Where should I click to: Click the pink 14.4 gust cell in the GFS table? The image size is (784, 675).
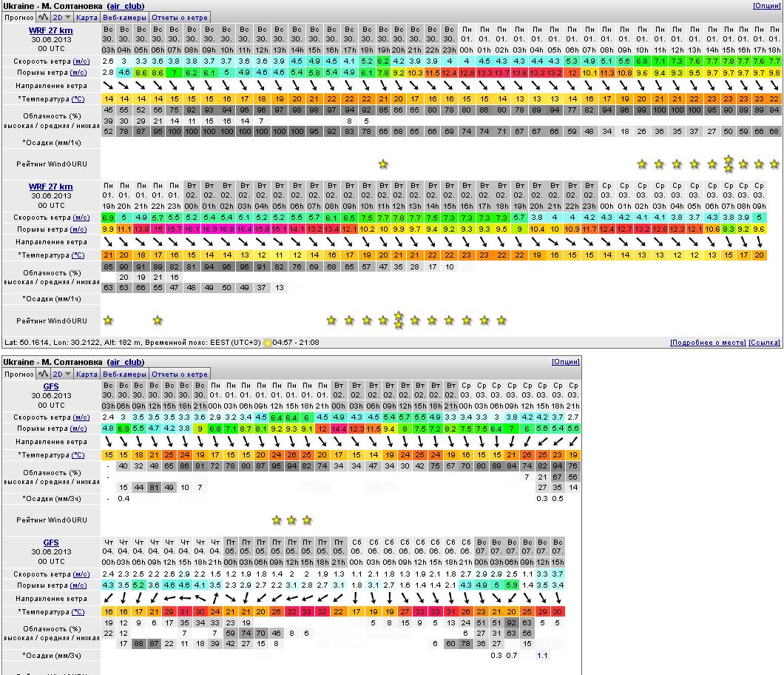339,429
